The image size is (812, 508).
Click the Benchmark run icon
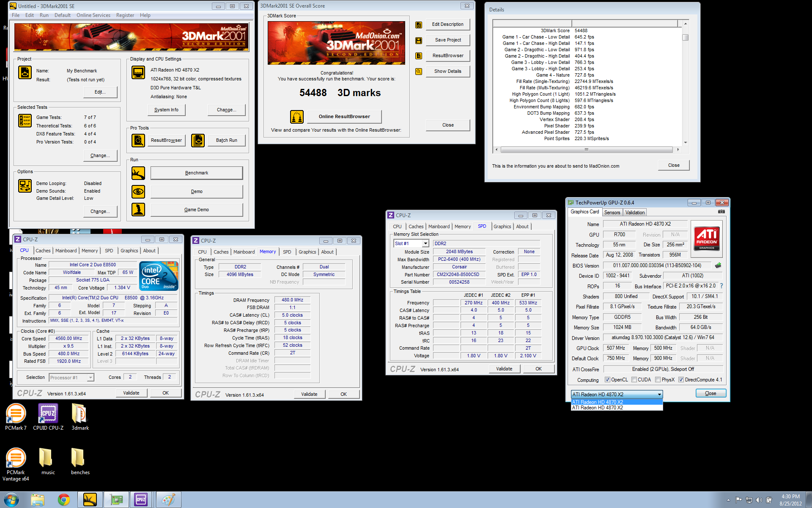pyautogui.click(x=138, y=173)
